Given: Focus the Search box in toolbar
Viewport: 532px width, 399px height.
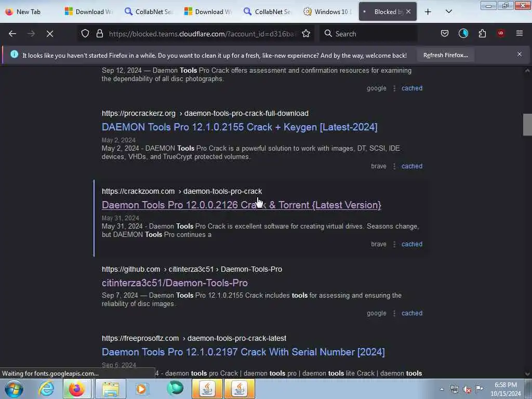Looking at the screenshot, I should [x=368, y=34].
